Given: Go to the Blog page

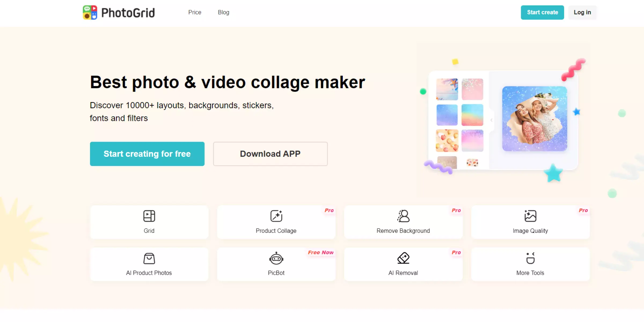Looking at the screenshot, I should 224,12.
